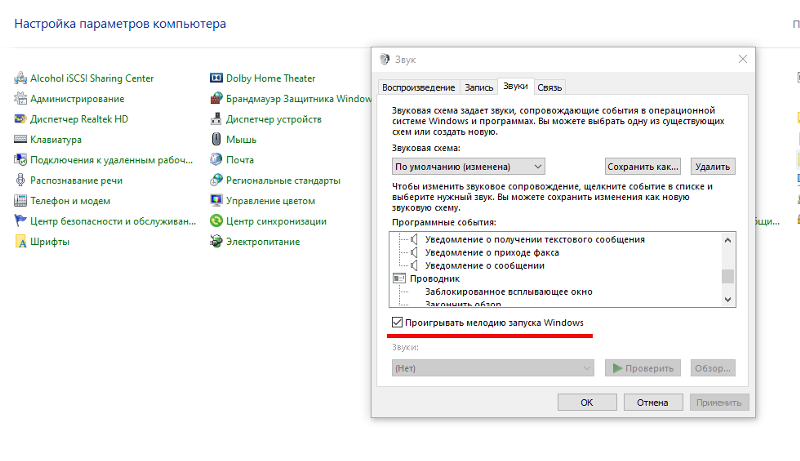Switch to the Воспроизведение tab
This screenshot has width=800, height=461.
(x=418, y=88)
